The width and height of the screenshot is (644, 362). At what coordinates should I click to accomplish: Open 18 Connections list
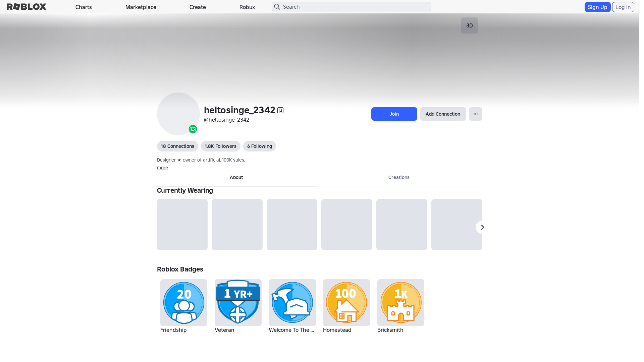tap(177, 146)
